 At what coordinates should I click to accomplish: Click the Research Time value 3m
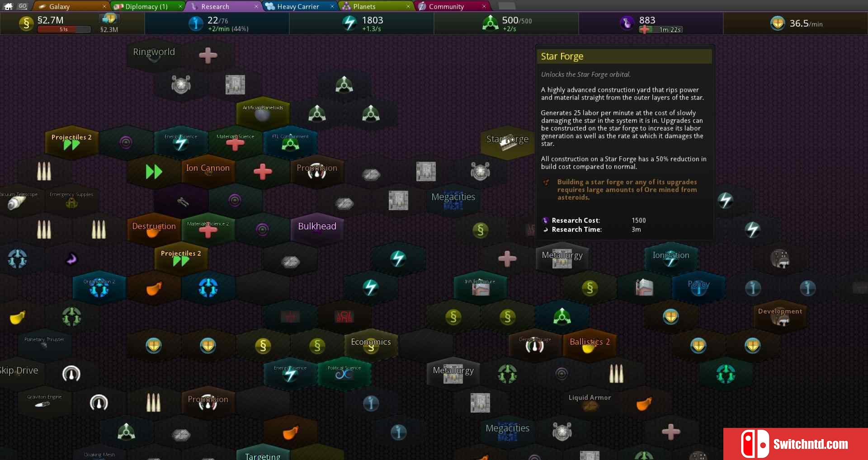tap(636, 230)
